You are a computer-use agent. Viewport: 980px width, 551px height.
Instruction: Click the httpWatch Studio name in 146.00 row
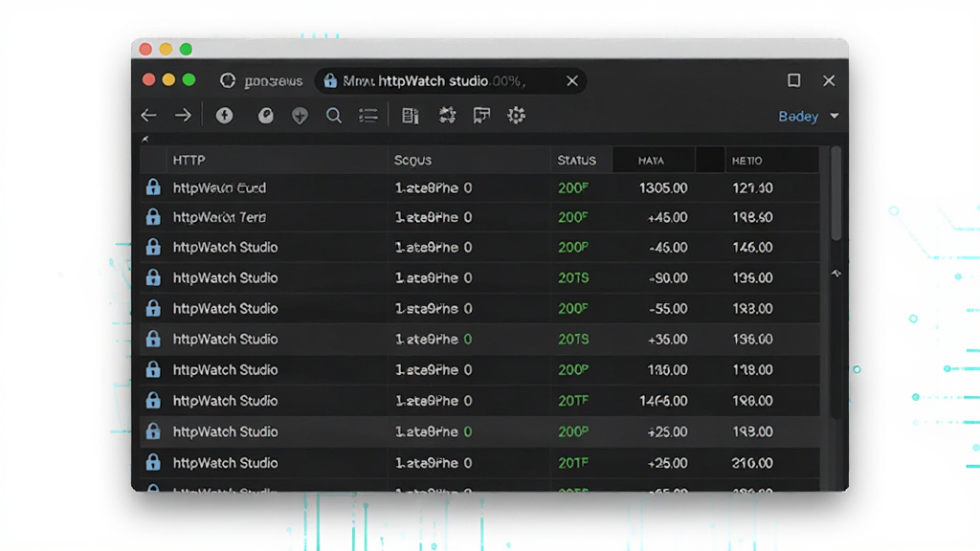tap(225, 248)
